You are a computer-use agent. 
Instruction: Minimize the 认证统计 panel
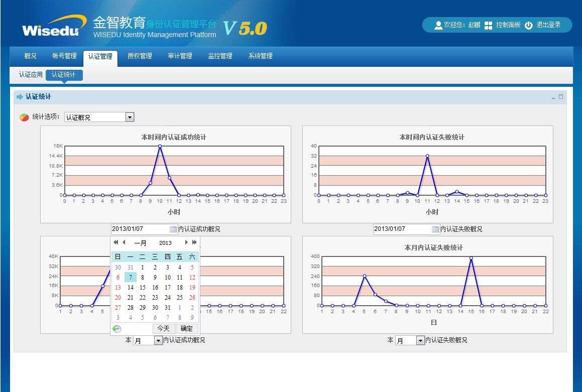(553, 97)
